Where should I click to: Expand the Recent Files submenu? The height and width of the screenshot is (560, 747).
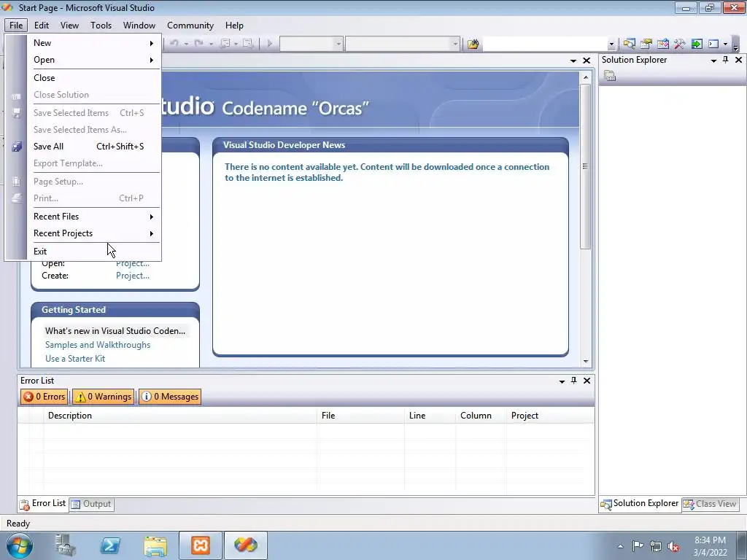[x=94, y=217]
